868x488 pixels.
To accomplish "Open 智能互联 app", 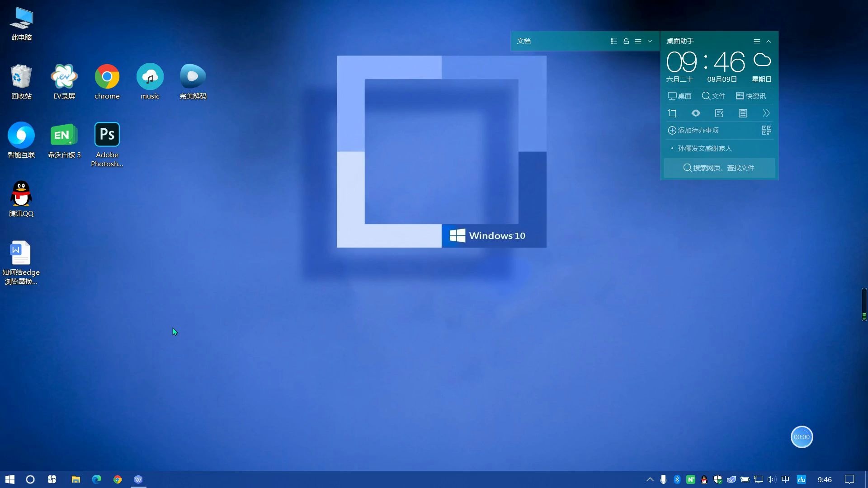I will tap(21, 135).
